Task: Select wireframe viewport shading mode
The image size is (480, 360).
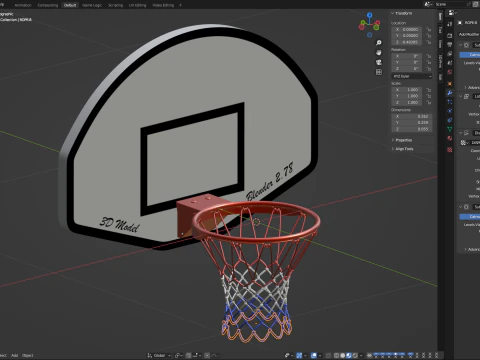Action: point(336,355)
